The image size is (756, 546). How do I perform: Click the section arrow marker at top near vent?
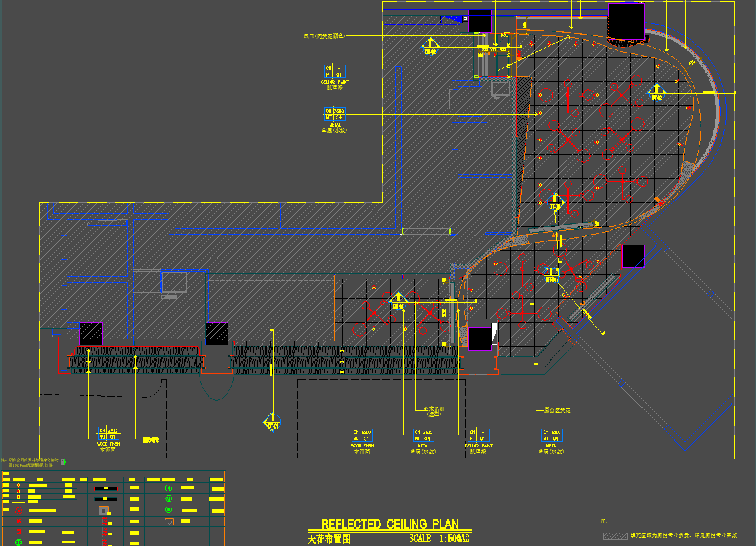point(430,47)
